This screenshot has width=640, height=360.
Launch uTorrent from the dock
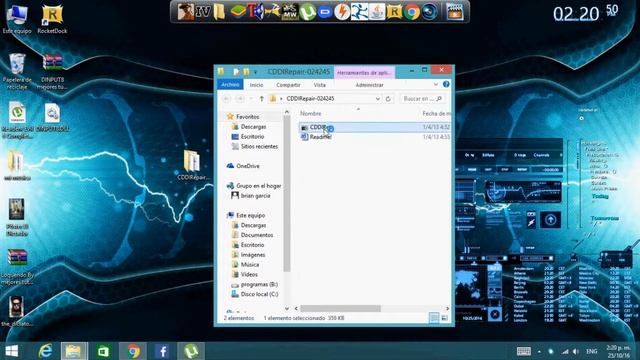(x=308, y=12)
